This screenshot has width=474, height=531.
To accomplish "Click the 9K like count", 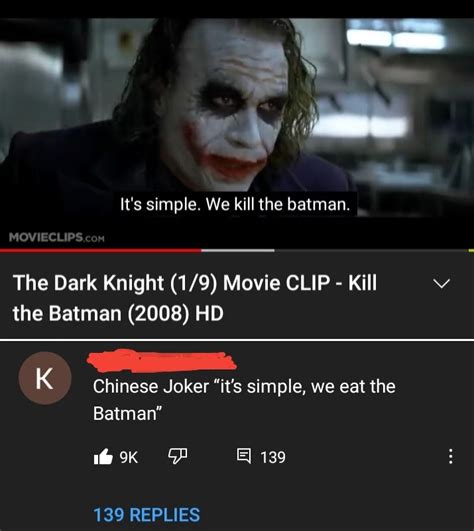I will click(129, 457).
